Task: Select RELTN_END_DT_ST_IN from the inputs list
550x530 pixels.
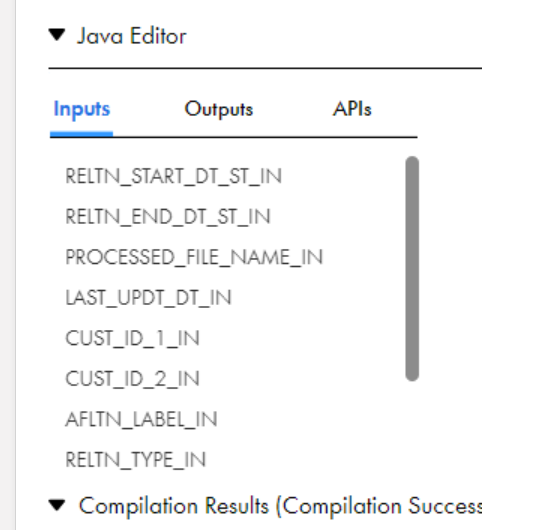Action: 168,217
